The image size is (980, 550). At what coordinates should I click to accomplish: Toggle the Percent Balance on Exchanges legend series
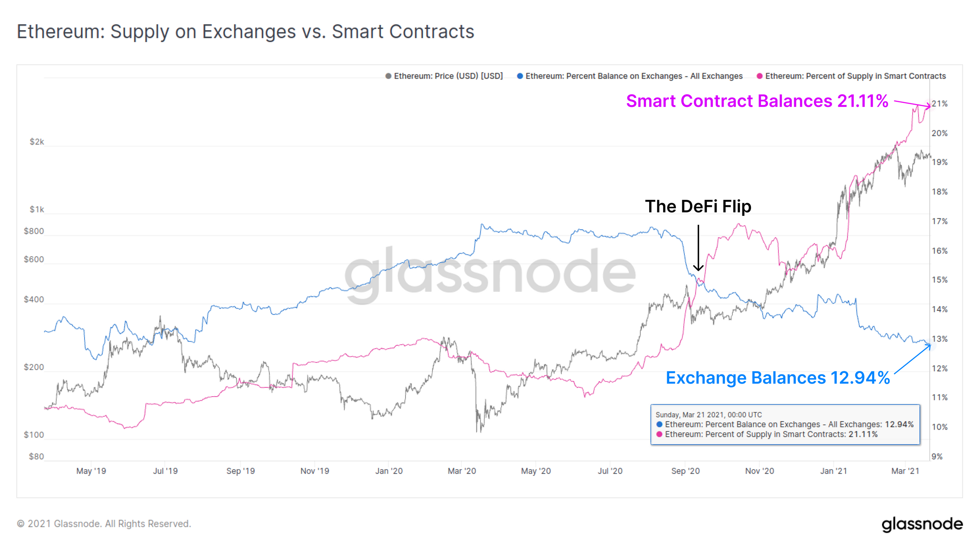(x=634, y=76)
